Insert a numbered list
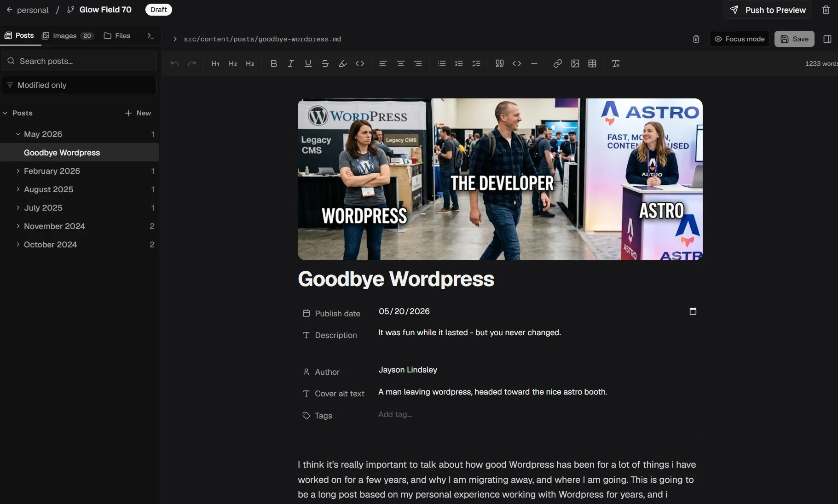838x504 pixels. coord(459,63)
